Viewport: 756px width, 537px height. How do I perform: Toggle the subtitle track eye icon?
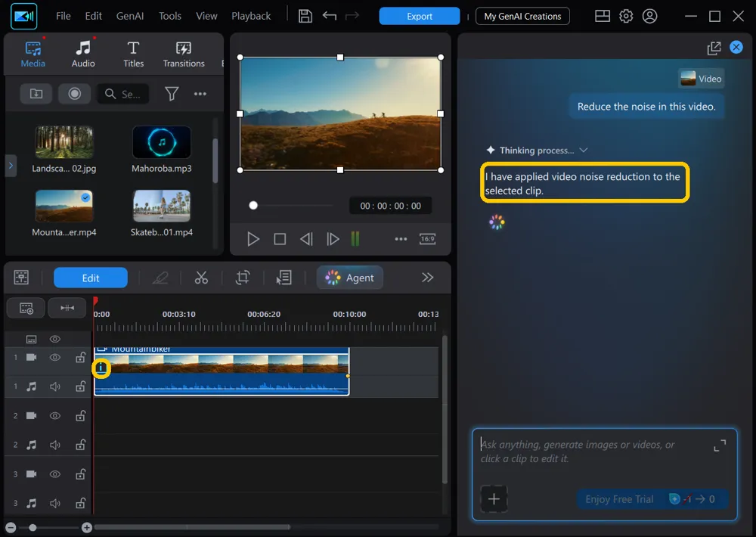55,339
